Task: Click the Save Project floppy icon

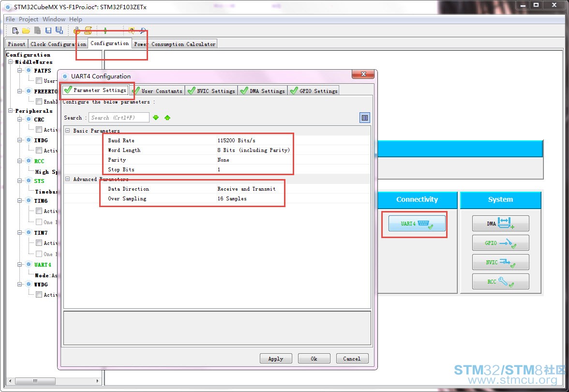Action: tap(48, 31)
